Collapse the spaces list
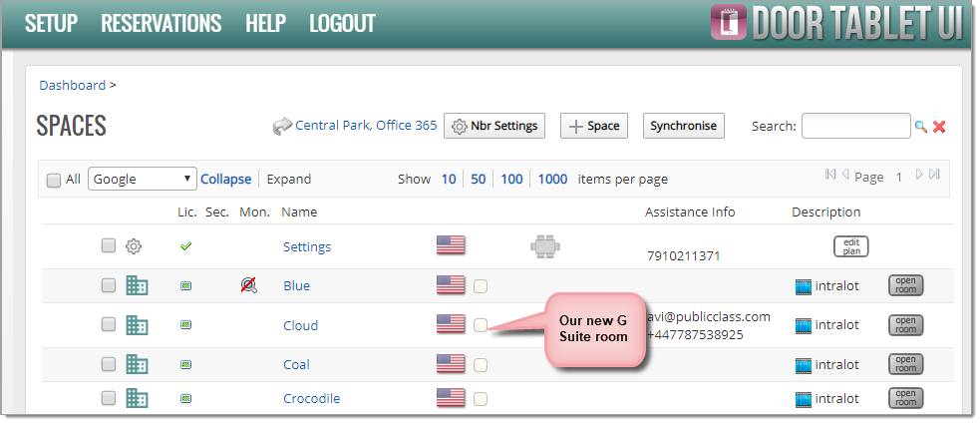 226,180
